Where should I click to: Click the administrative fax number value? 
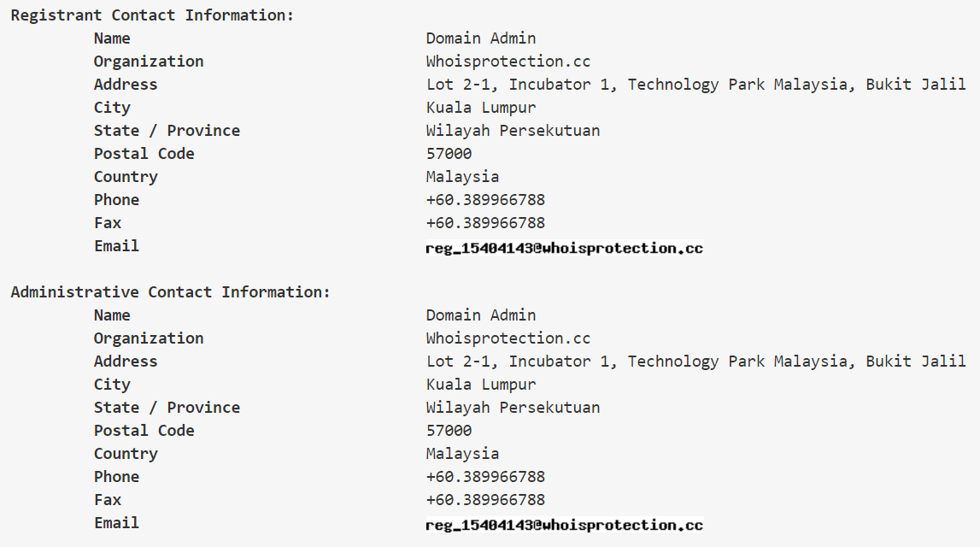click(485, 500)
